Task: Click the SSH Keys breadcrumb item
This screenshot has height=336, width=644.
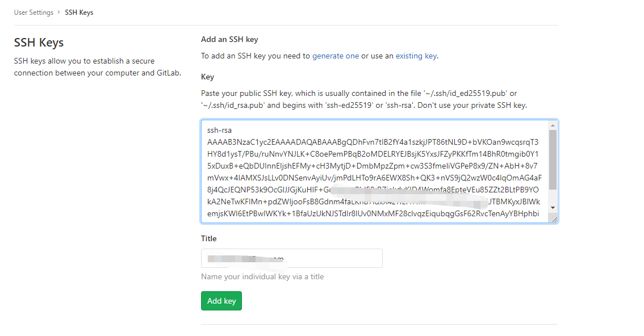Action: pos(79,12)
